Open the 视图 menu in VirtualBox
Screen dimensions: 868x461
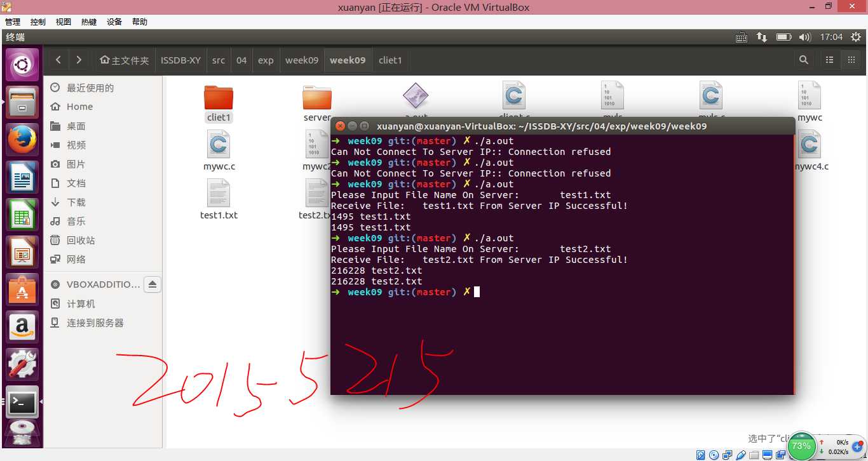click(x=64, y=22)
